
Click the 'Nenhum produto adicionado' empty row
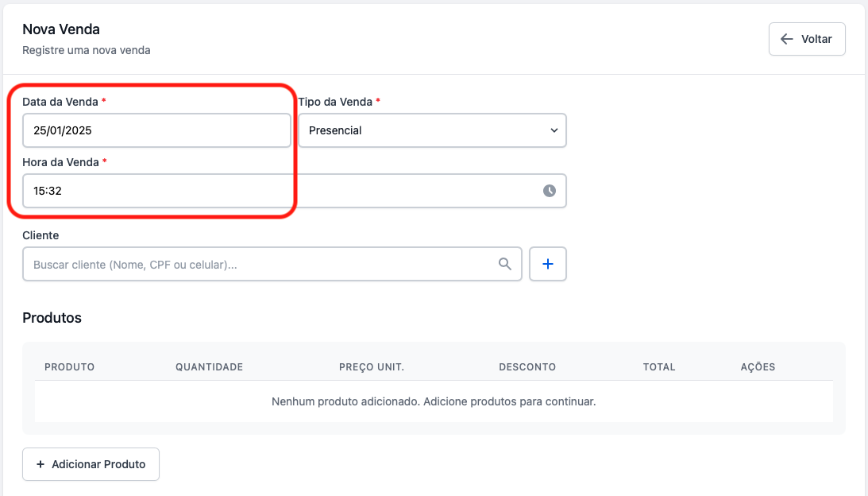click(434, 401)
